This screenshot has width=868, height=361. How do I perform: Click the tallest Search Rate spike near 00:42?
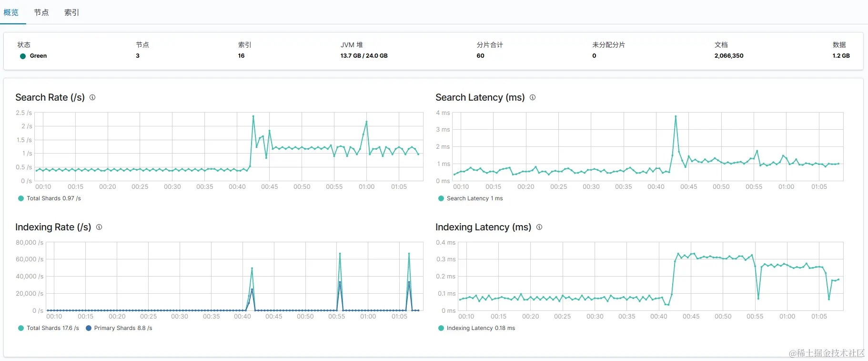pyautogui.click(x=253, y=116)
